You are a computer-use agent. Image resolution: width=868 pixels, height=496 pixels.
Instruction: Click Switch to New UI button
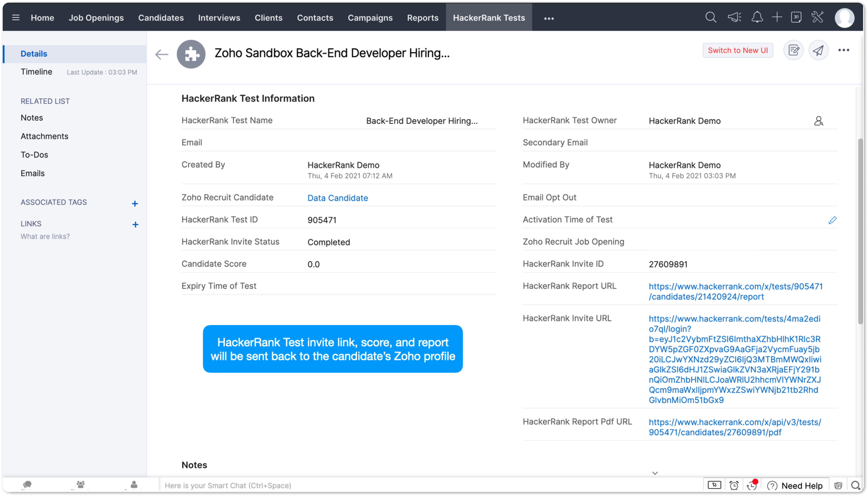[737, 50]
